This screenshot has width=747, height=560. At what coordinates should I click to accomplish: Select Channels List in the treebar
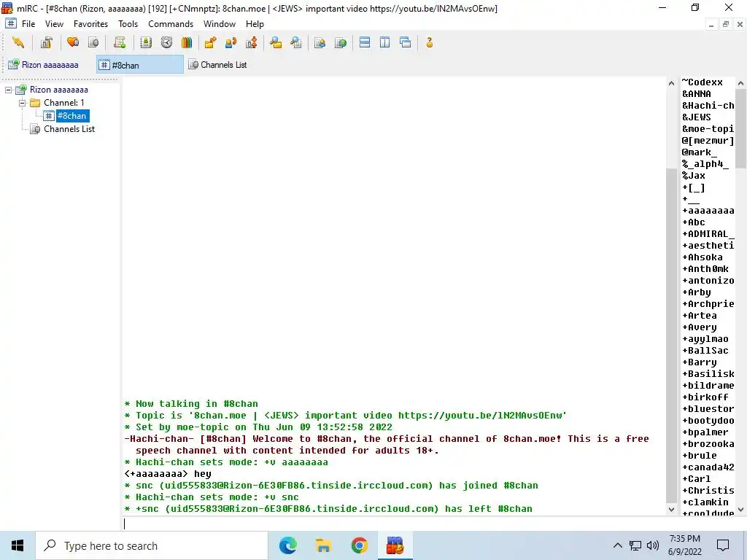pyautogui.click(x=69, y=129)
